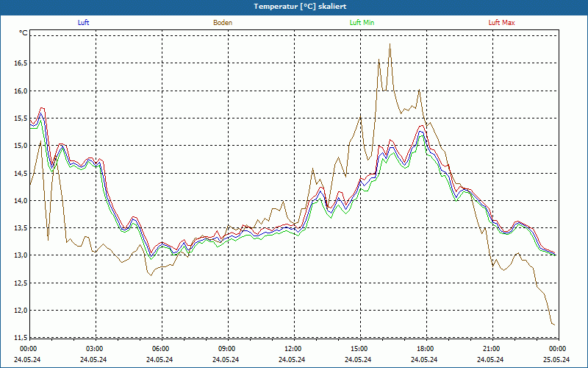The width and height of the screenshot is (588, 368).
Task: Click the 'Luft' legend label
Action: click(x=83, y=23)
